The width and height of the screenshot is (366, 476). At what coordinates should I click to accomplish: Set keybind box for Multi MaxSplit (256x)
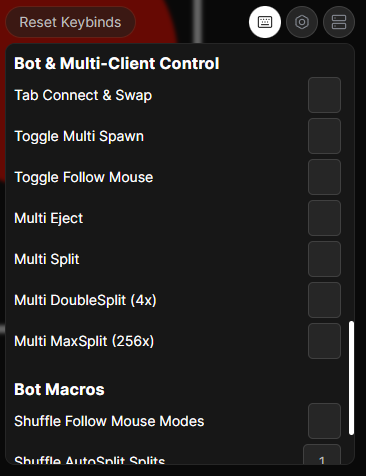click(324, 341)
